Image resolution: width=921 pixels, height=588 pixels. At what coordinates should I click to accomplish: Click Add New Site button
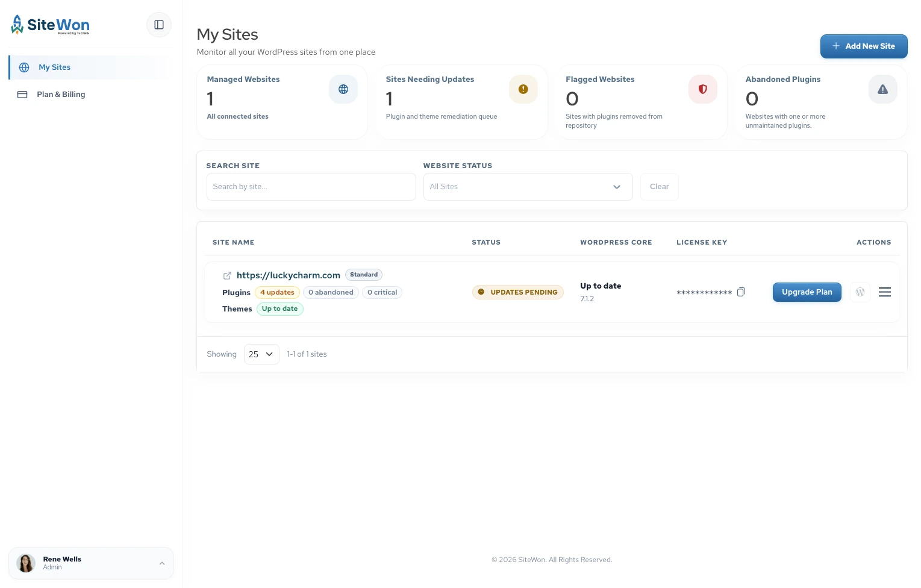pyautogui.click(x=864, y=46)
